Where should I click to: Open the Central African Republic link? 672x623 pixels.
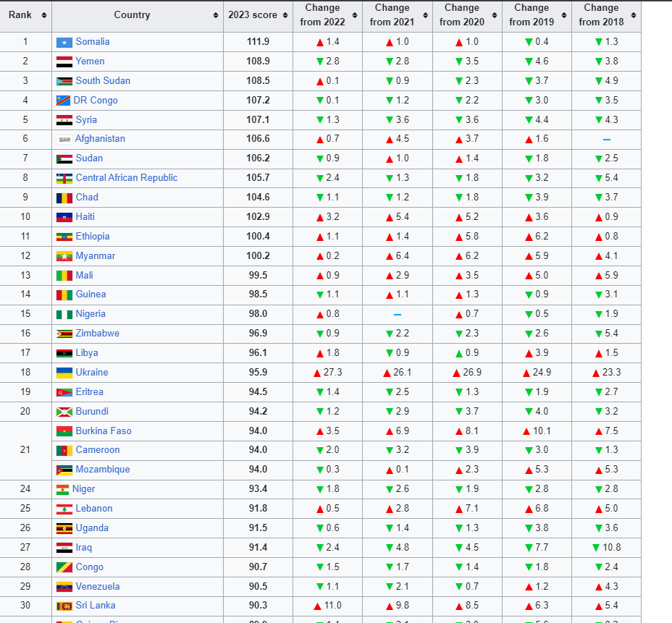[x=127, y=178]
